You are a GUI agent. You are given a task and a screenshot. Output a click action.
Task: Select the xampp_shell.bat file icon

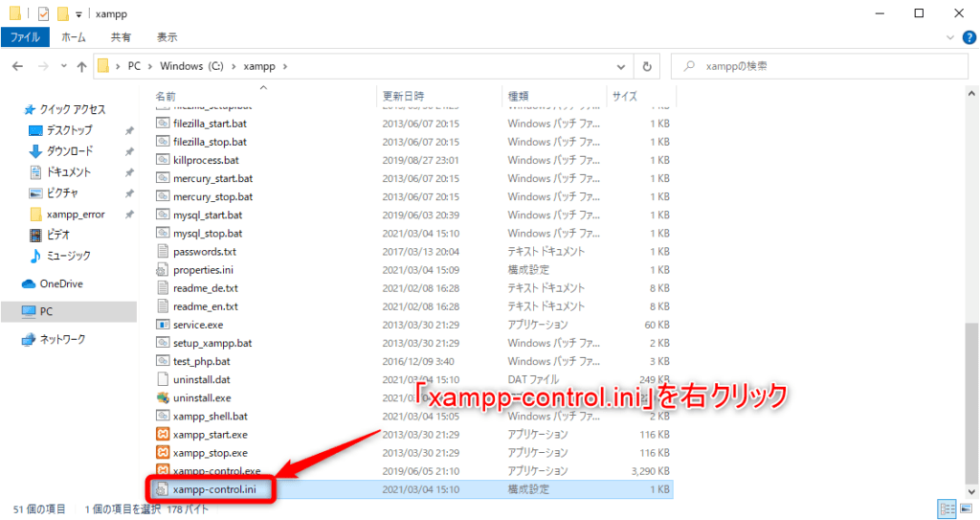click(163, 416)
